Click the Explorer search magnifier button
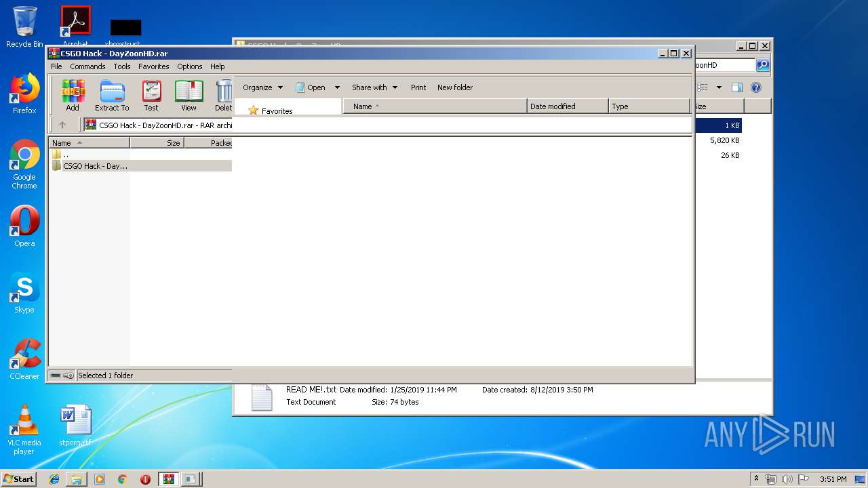Image resolution: width=868 pixels, height=488 pixels. pyautogui.click(x=763, y=65)
